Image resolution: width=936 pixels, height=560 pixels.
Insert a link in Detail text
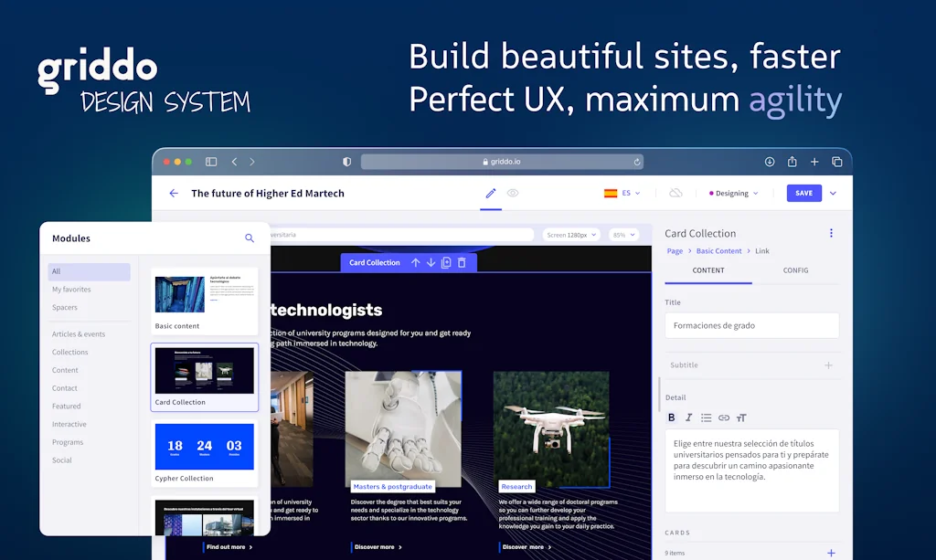[724, 417]
